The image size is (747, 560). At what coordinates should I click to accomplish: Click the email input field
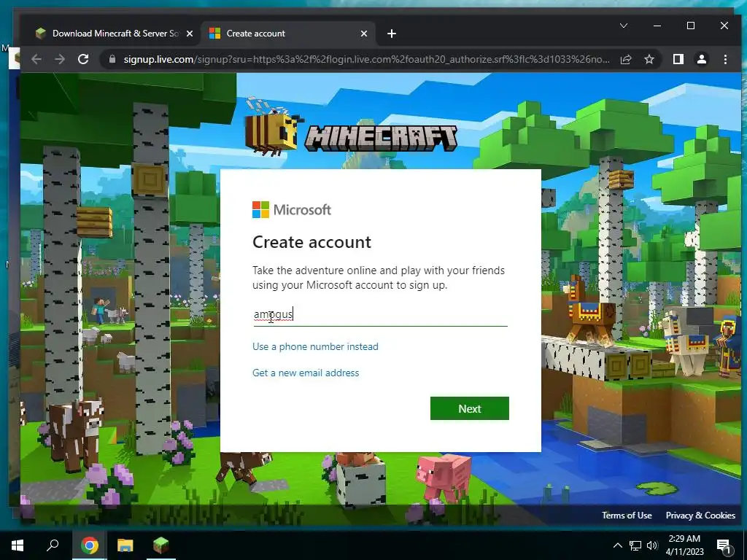coord(380,314)
